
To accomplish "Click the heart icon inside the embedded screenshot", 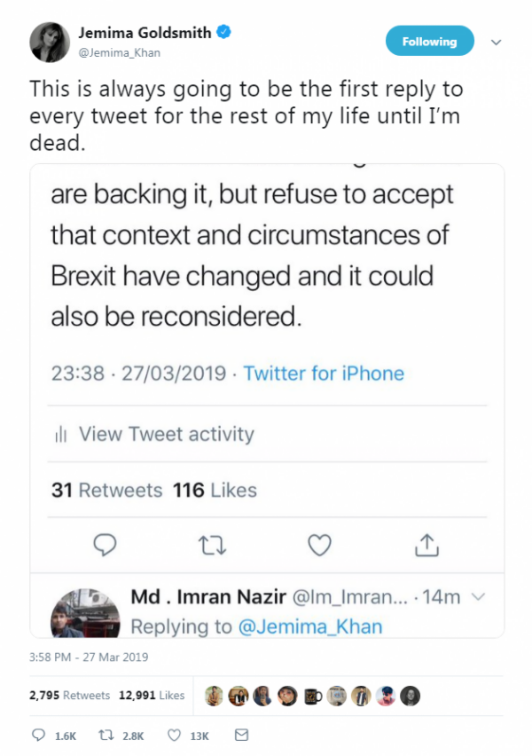I will pyautogui.click(x=319, y=543).
